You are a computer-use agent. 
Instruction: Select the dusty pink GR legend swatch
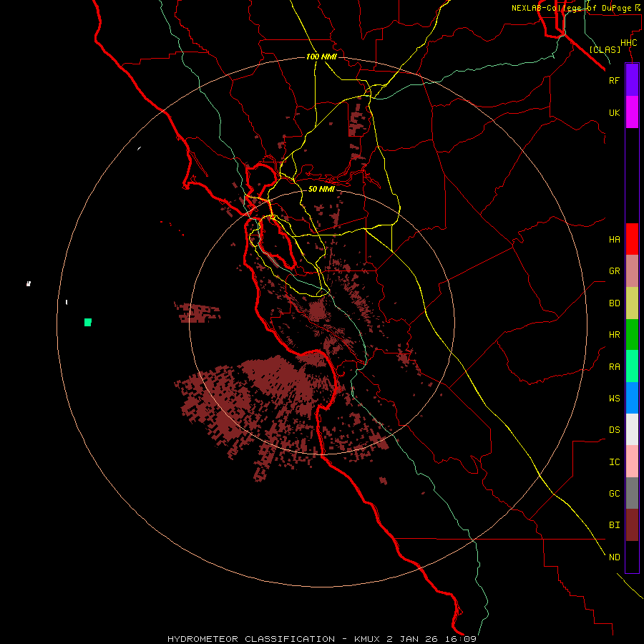tap(632, 271)
